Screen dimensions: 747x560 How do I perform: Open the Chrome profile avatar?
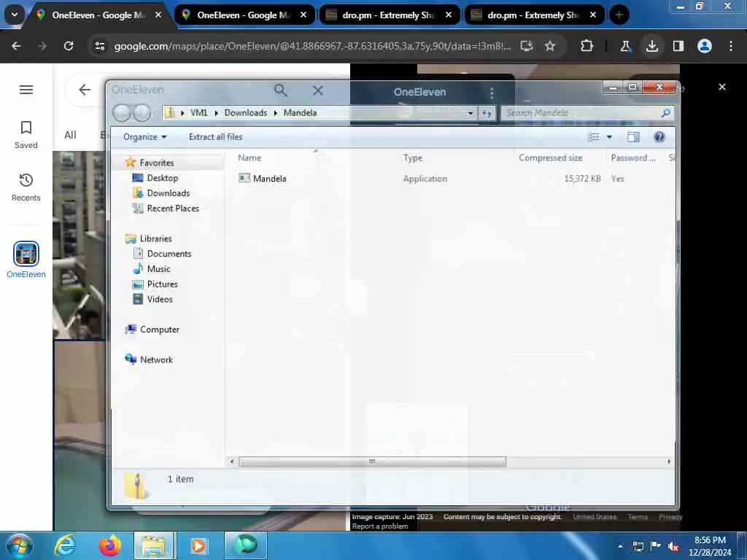click(705, 46)
